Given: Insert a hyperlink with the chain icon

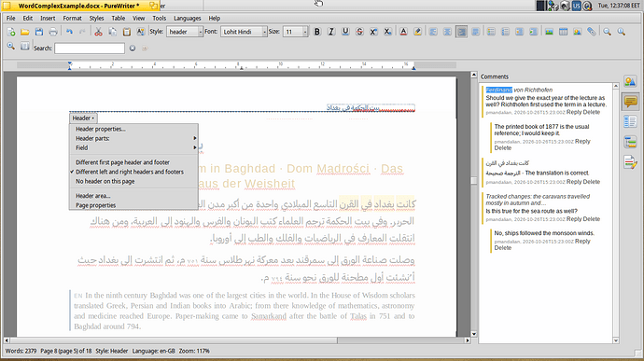Looking at the screenshot, I should [592, 32].
